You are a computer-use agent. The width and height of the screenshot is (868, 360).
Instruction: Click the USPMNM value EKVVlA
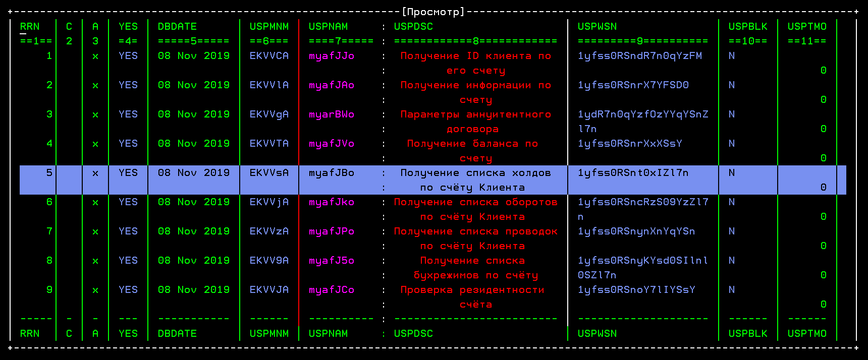pyautogui.click(x=269, y=85)
